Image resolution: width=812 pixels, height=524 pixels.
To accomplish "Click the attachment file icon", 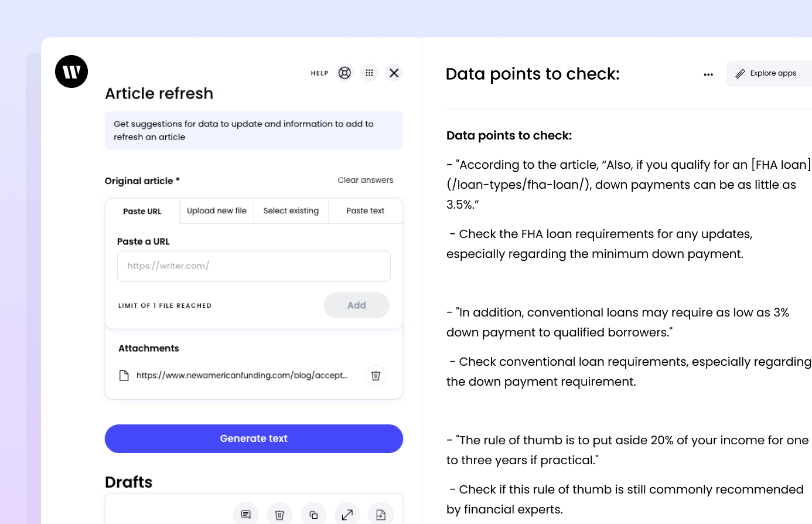I will tap(124, 375).
